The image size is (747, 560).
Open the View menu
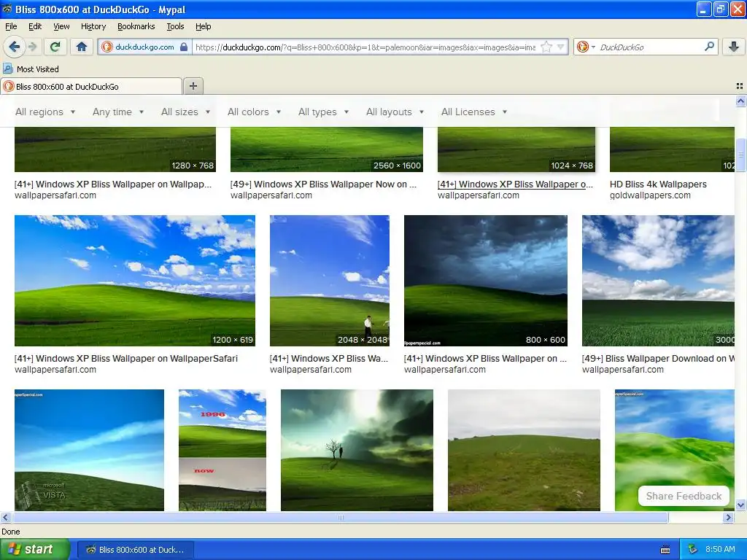tap(61, 26)
